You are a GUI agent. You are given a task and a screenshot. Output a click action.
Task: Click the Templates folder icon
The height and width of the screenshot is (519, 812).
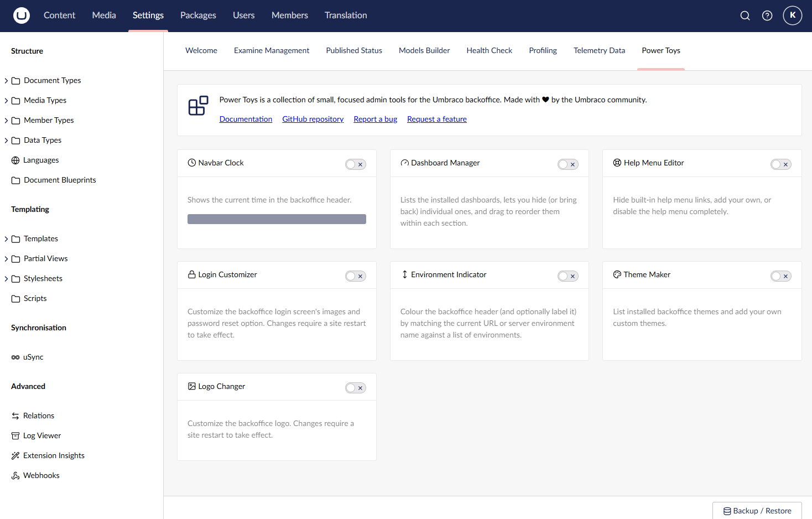click(x=16, y=239)
